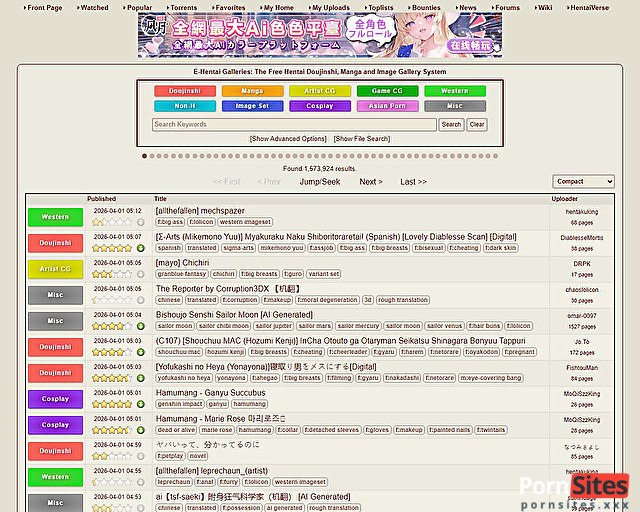Toggle the Misc category filter in search box
This screenshot has width=640, height=512.
pyautogui.click(x=455, y=106)
